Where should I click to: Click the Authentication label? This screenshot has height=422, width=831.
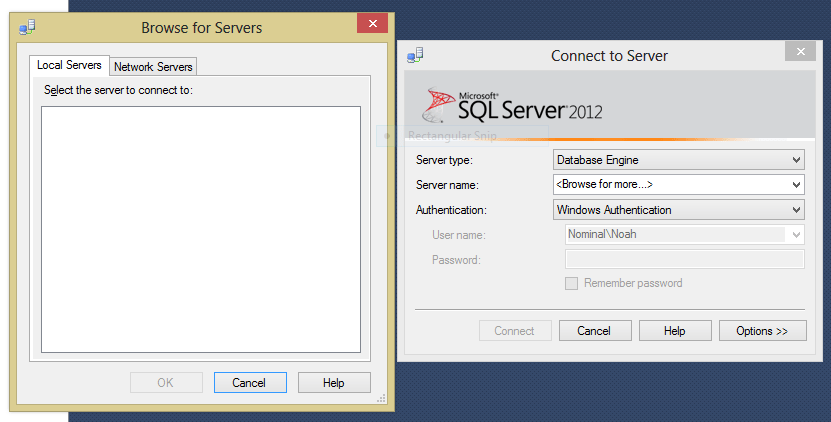click(x=451, y=210)
